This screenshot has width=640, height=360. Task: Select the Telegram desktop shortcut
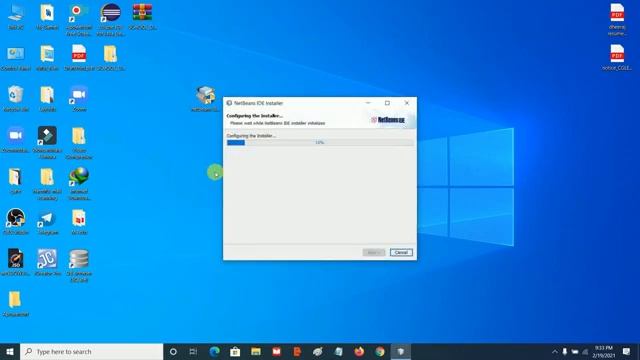point(47,222)
